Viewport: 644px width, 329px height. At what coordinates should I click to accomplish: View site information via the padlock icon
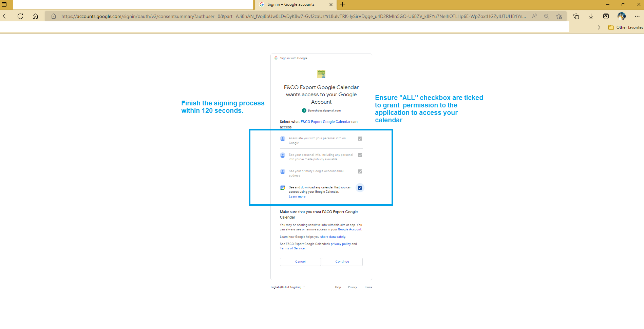click(54, 16)
